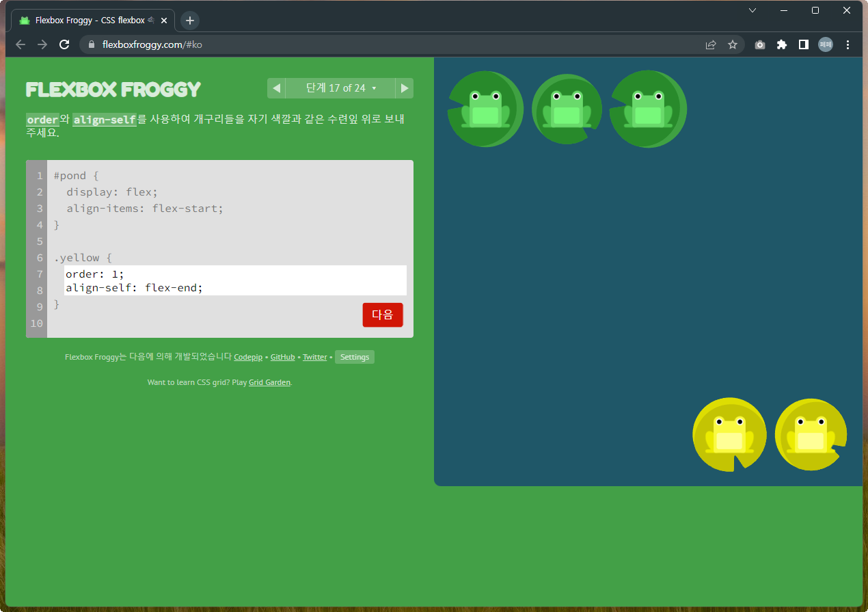Click the browser forward button
Viewport: 868px width, 612px height.
click(42, 44)
